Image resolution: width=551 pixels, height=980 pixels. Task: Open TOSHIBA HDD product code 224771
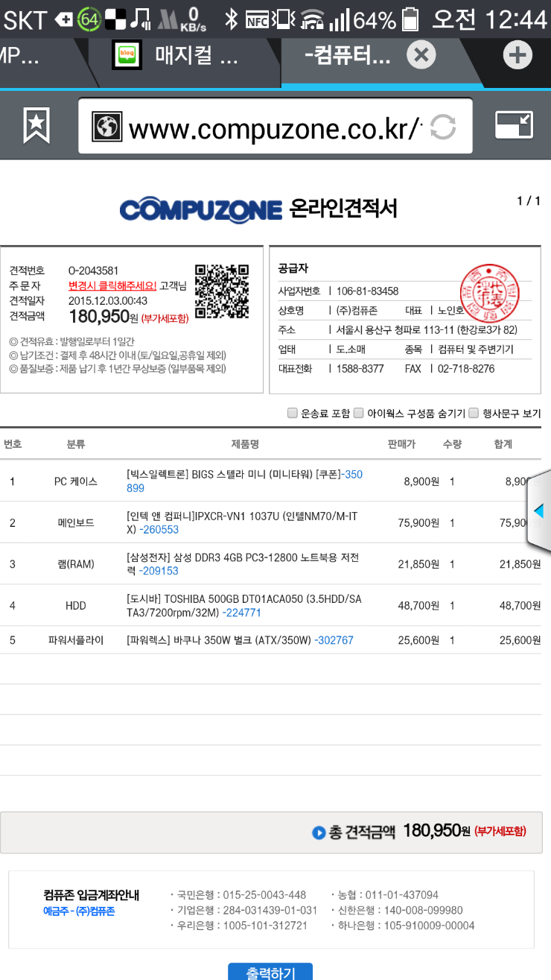click(242, 613)
